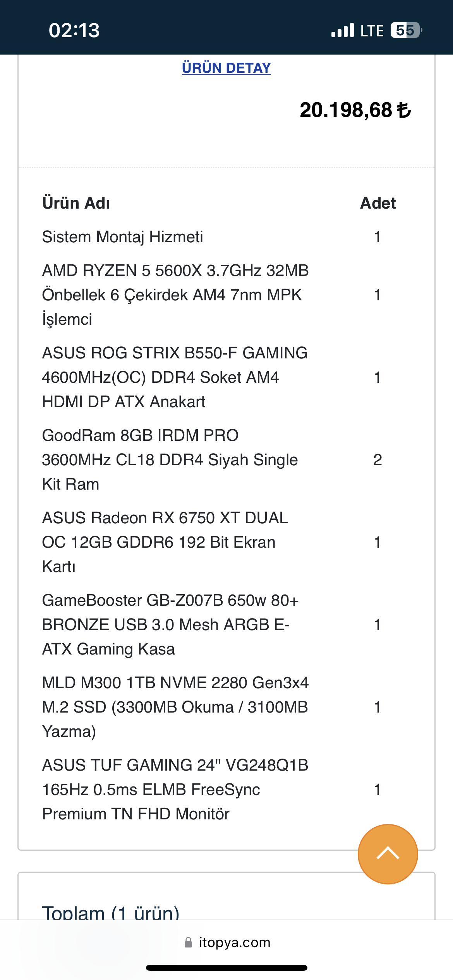The width and height of the screenshot is (453, 980).
Task: Tap the Adet column header
Action: (x=377, y=203)
